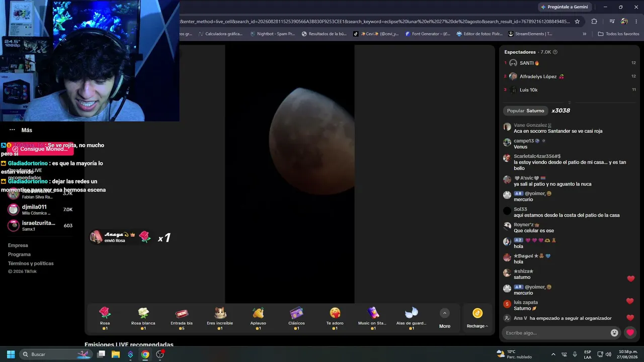Image resolution: width=644 pixels, height=362 pixels.
Task: Open the clock and calendar flyout
Action: 627,354
